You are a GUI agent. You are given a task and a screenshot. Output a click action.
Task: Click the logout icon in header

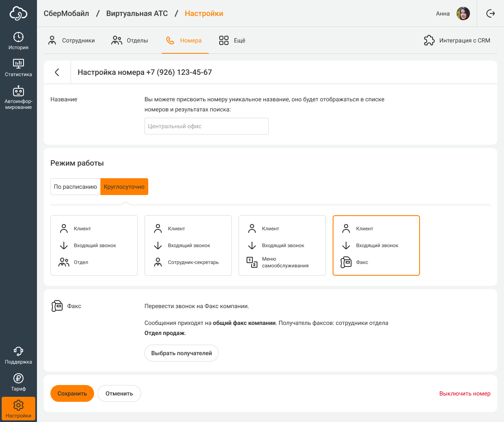(x=490, y=13)
